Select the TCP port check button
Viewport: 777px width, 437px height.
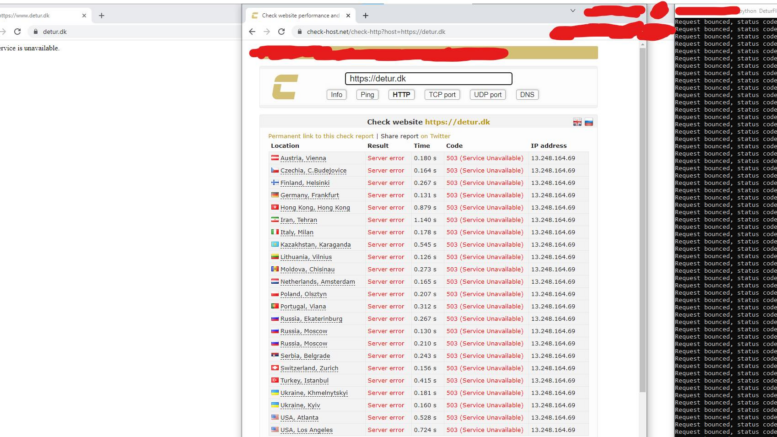pyautogui.click(x=442, y=95)
